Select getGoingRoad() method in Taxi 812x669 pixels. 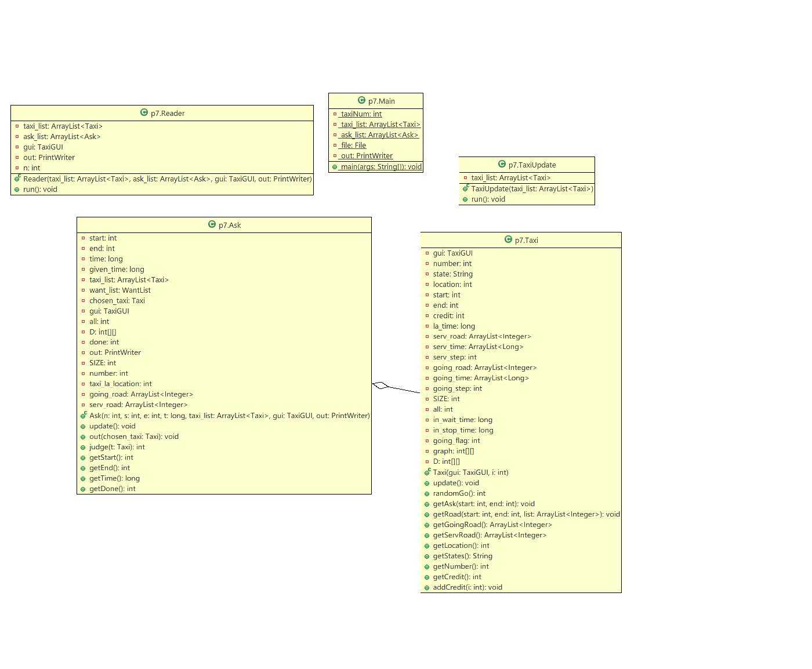pyautogui.click(x=492, y=525)
